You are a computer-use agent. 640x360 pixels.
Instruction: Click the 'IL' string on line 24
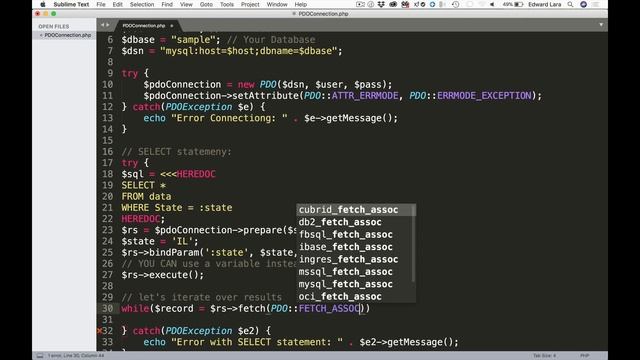[x=182, y=242]
